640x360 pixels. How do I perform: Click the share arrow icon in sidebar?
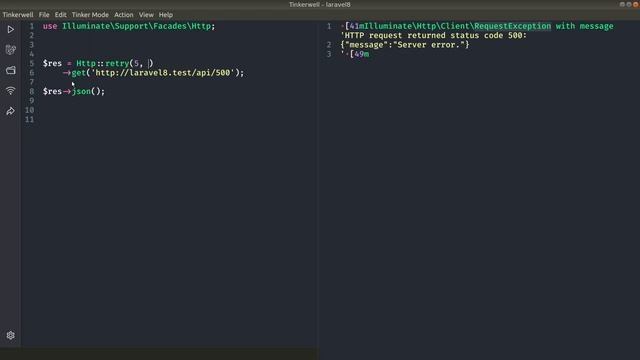[11, 111]
